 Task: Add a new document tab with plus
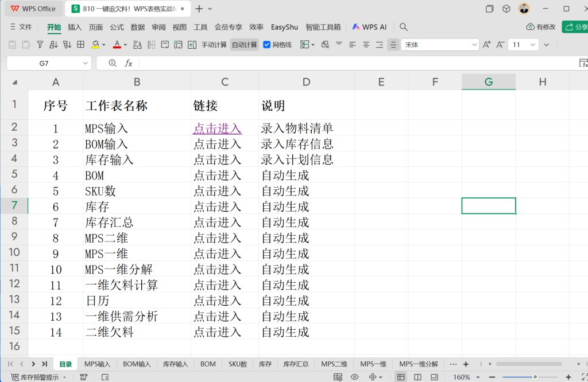(x=199, y=9)
